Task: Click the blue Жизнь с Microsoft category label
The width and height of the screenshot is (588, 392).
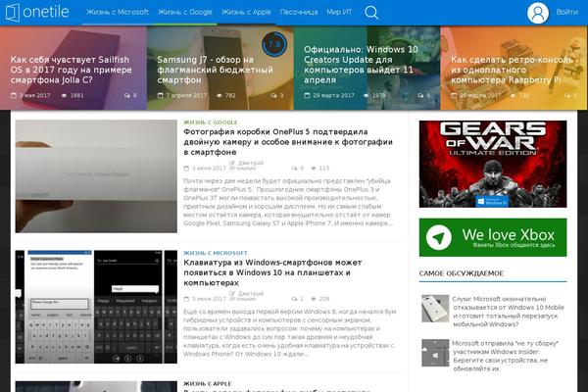Action: pyautogui.click(x=216, y=253)
